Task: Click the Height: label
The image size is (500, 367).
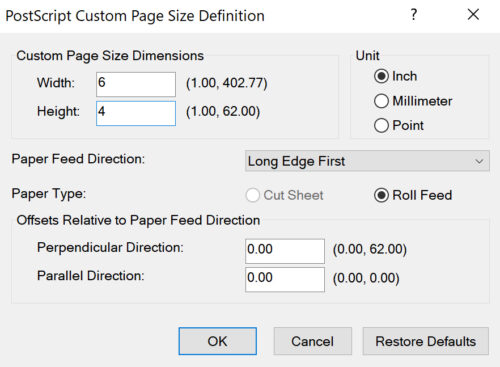Action: tap(58, 111)
